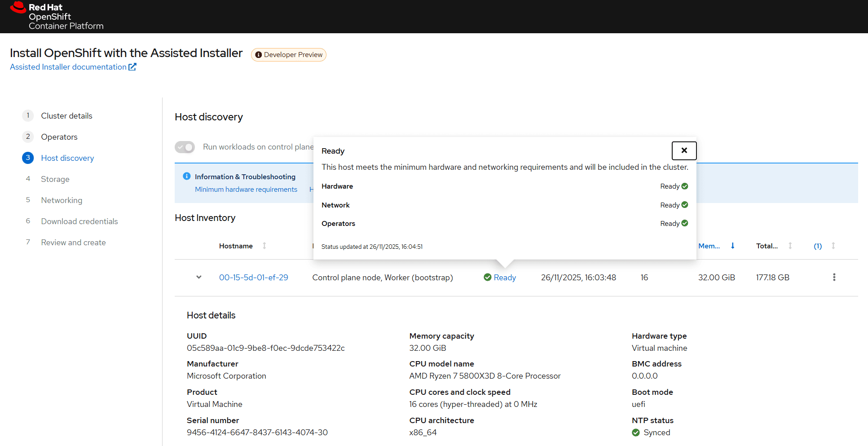Open Assisted Installer documentation link
Viewport: 868px width, 446px height.
68,67
